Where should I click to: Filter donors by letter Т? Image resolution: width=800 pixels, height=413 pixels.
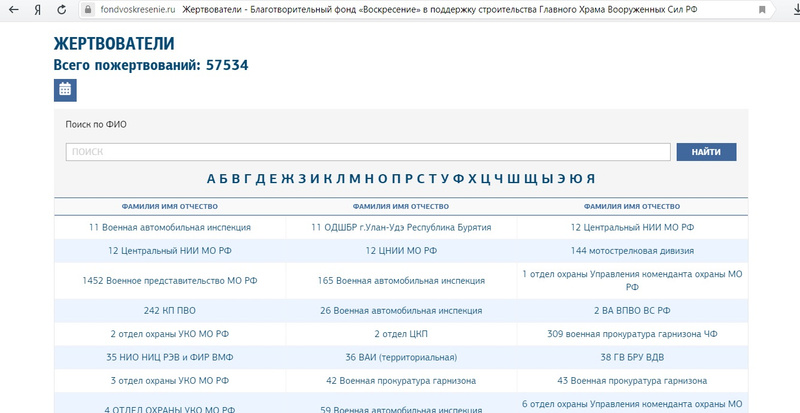tap(433, 179)
